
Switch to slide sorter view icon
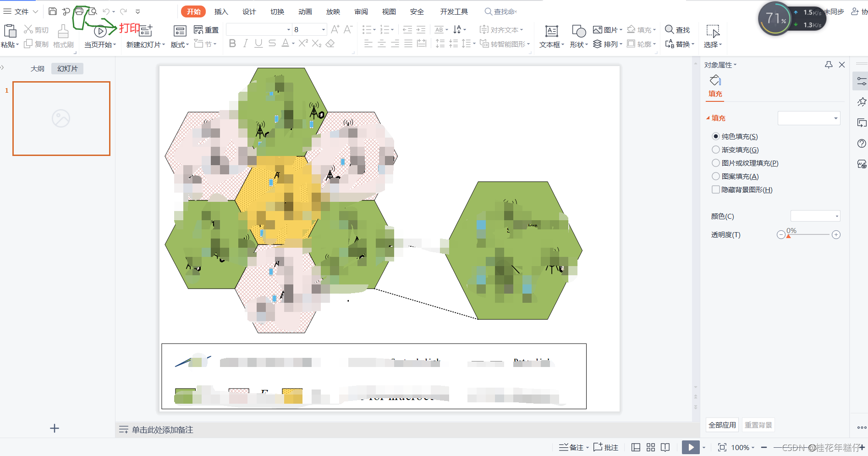[651, 447]
